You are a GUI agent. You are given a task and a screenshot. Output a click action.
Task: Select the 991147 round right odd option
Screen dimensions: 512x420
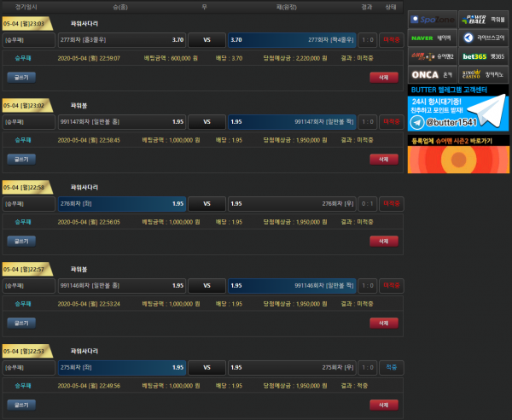tap(292, 121)
